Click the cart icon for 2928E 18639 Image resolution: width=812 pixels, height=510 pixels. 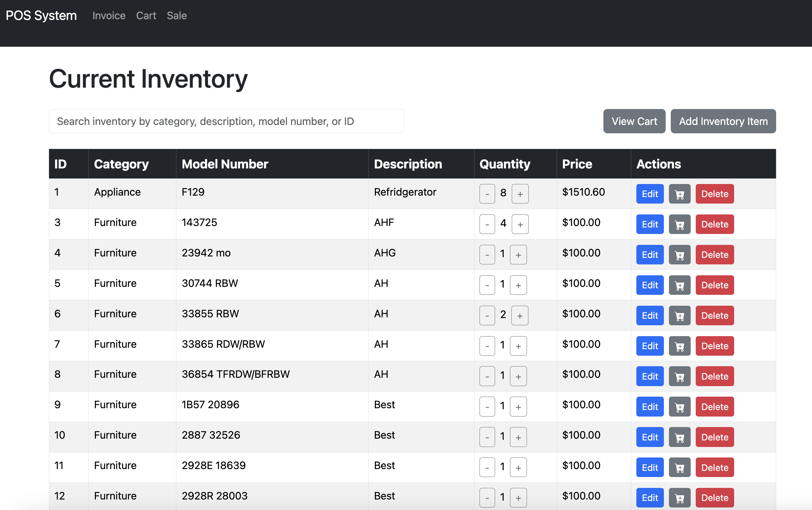click(679, 468)
